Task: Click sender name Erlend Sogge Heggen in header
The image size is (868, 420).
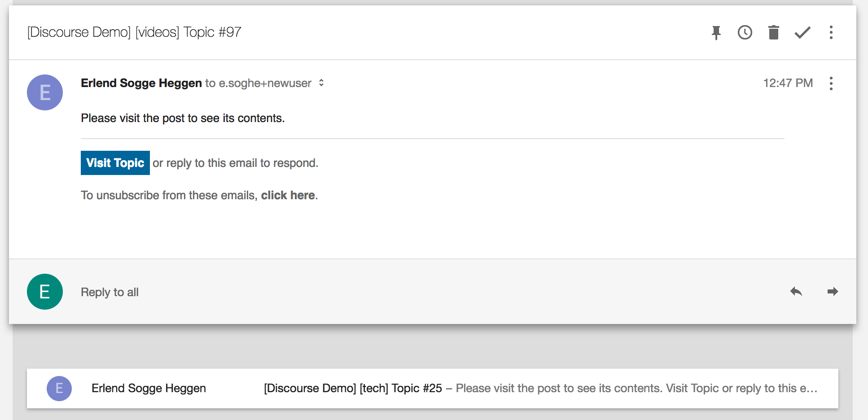Action: pyautogui.click(x=141, y=83)
